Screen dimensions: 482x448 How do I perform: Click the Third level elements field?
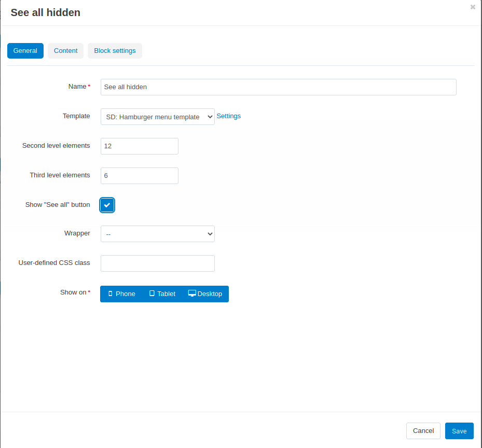point(140,176)
